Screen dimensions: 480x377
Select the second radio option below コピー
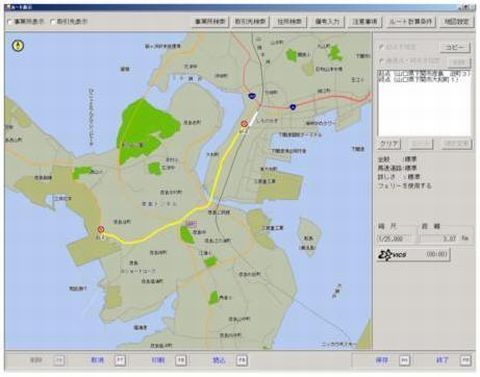[381, 61]
